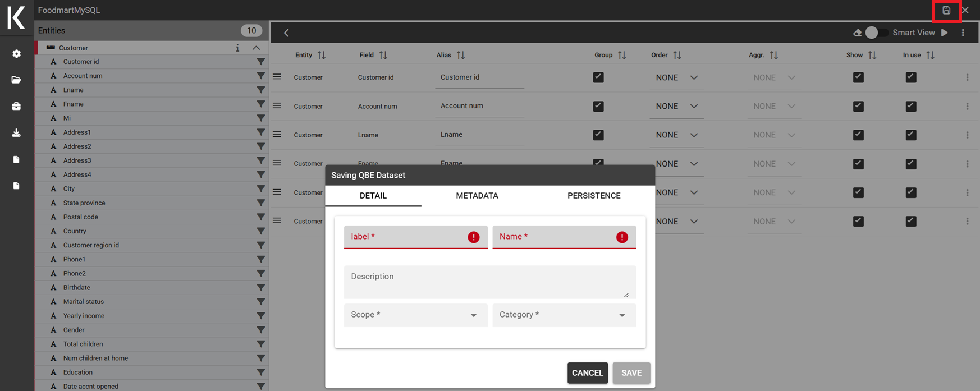Select Customer region id in entity list
The width and height of the screenshot is (980, 391).
91,245
